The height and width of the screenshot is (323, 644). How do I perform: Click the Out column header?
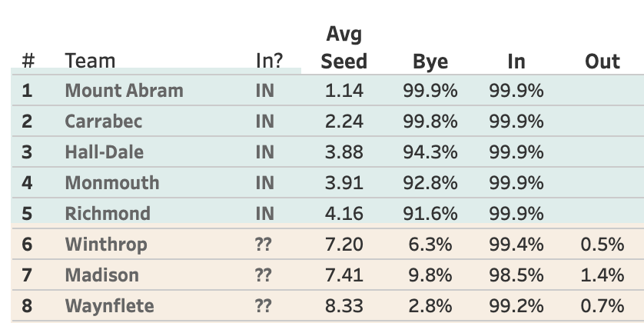(602, 62)
